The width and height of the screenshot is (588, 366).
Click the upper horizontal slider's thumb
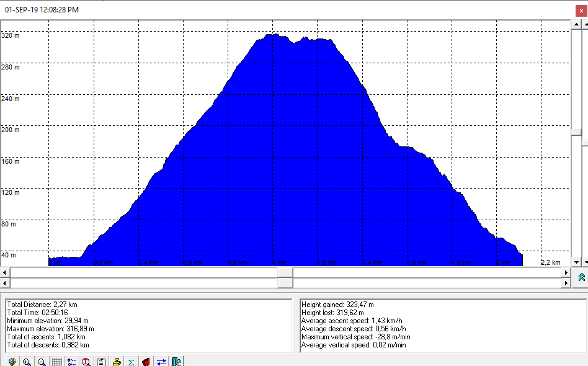285,272
